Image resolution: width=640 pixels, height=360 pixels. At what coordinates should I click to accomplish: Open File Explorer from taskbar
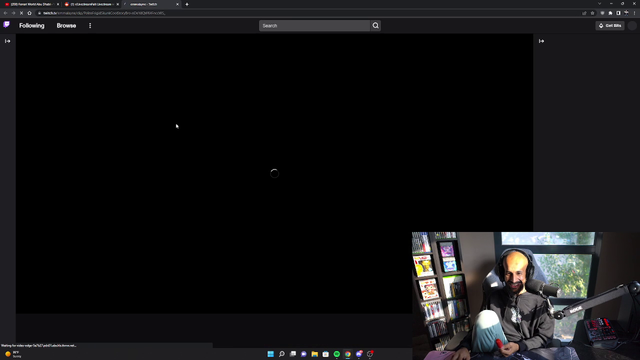click(315, 354)
